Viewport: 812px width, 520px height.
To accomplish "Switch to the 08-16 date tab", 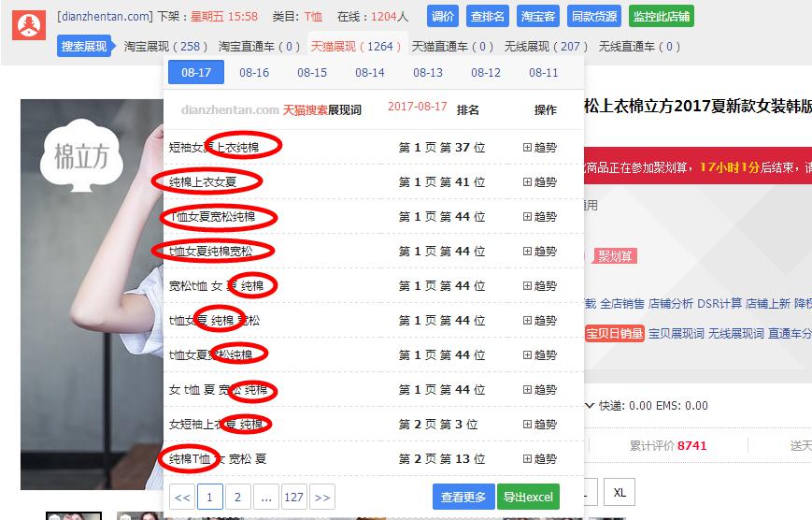I will 254,73.
